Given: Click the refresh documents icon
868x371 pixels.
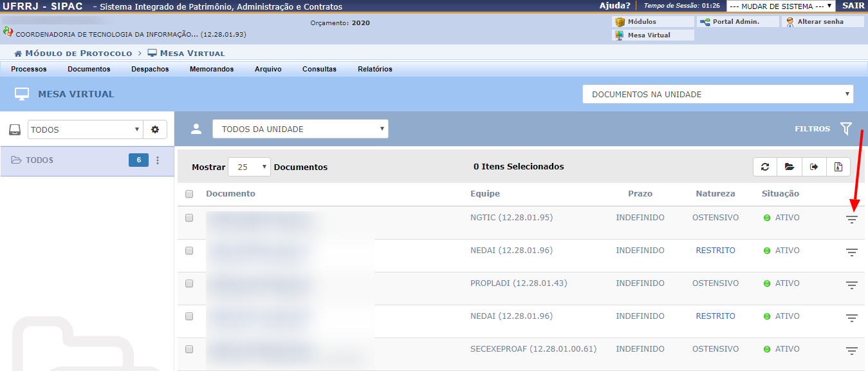Looking at the screenshot, I should tap(765, 167).
